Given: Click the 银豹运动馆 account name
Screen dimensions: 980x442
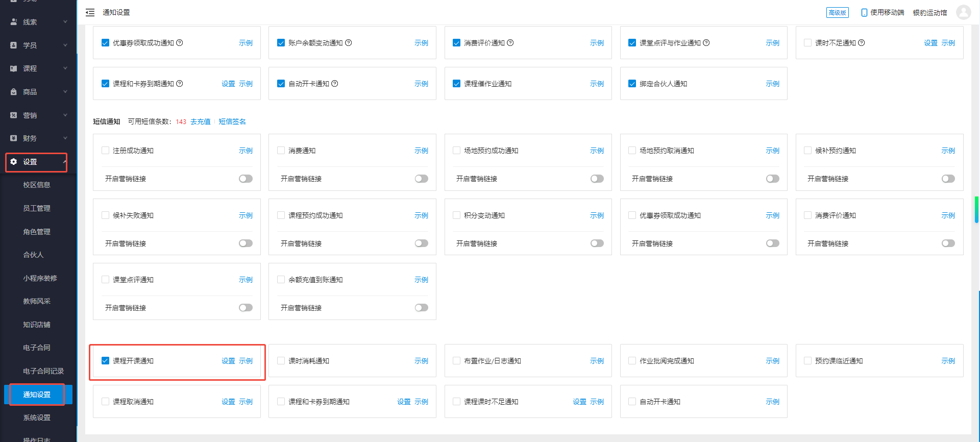Looking at the screenshot, I should coord(930,12).
